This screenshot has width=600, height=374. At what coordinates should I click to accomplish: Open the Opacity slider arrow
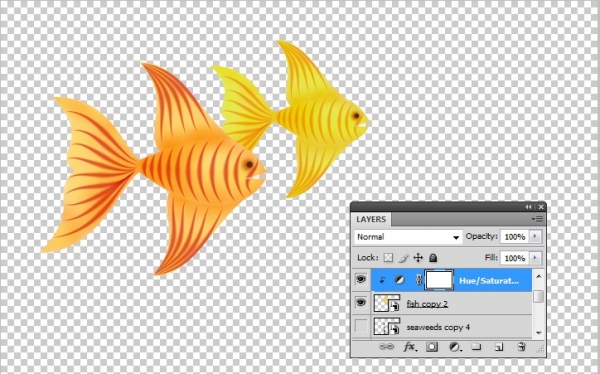point(535,237)
